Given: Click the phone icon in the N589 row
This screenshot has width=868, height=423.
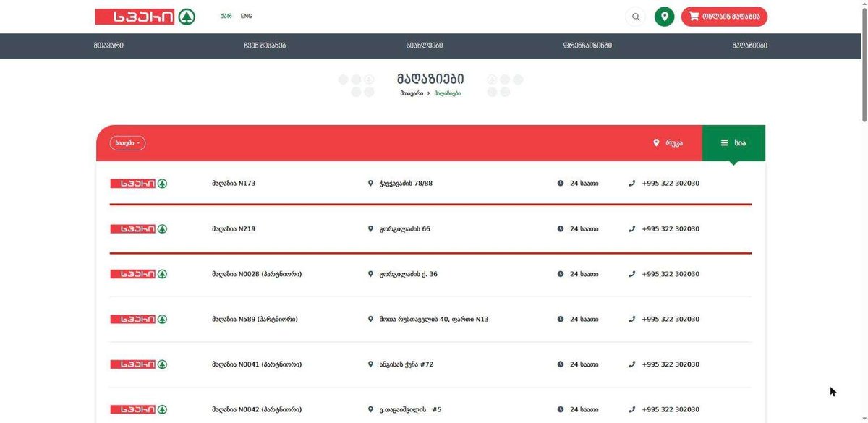Looking at the screenshot, I should (x=632, y=319).
